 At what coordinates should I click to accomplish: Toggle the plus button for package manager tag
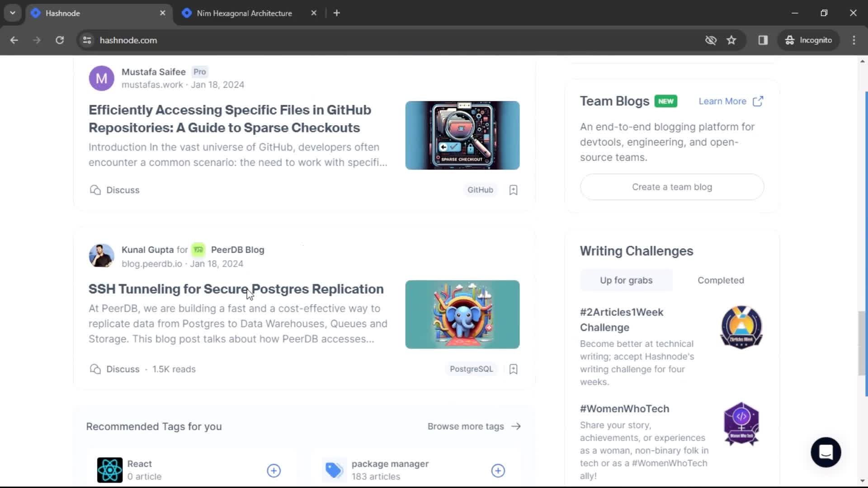[498, 471]
